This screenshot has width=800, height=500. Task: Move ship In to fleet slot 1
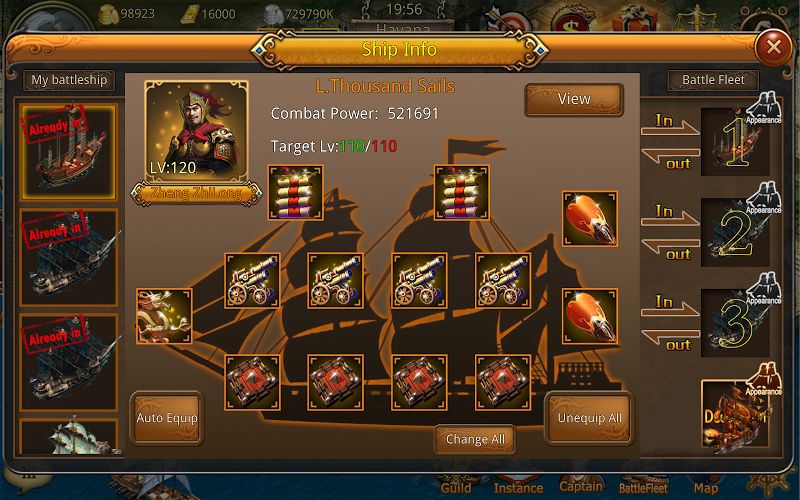coord(669,124)
